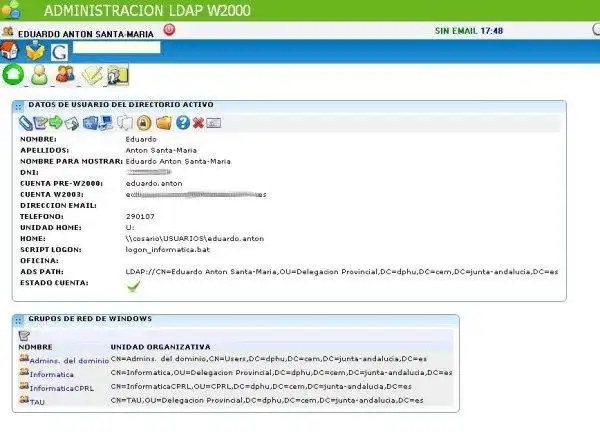Open the single user icon
Viewport: 600px width, 442px height.
(x=39, y=75)
